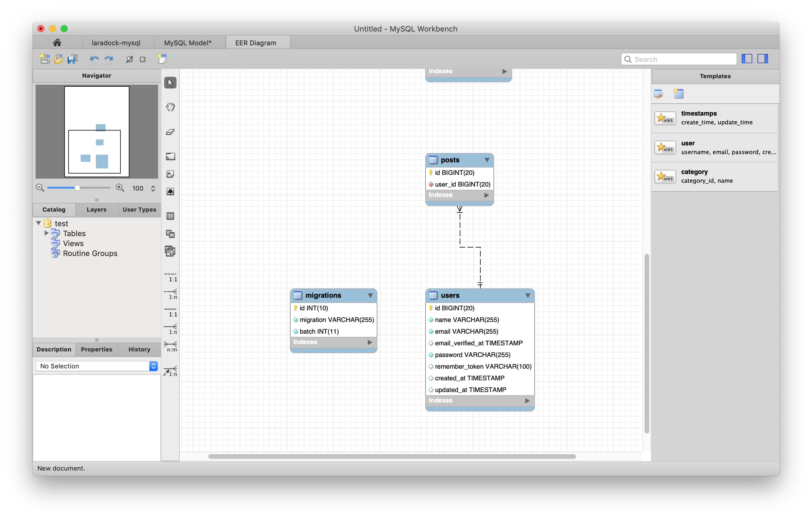Screen dimensions: 812x519
Task: Collapse the migrations table box
Action: pos(370,296)
